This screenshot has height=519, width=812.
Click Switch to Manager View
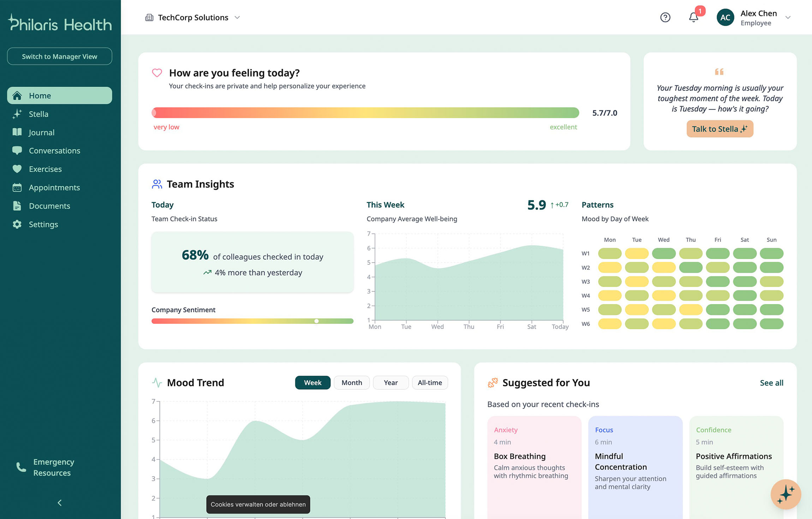click(x=59, y=56)
